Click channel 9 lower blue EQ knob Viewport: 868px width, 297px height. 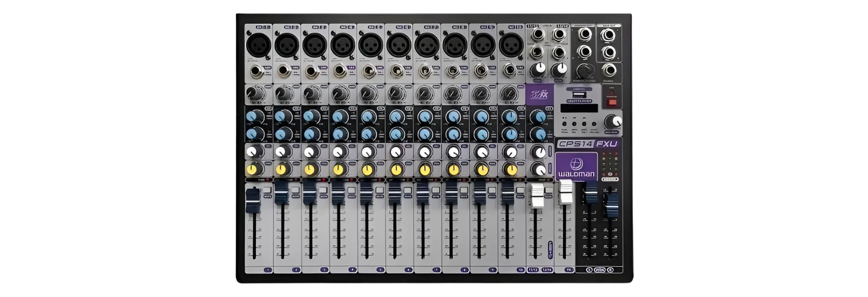pos(481,134)
